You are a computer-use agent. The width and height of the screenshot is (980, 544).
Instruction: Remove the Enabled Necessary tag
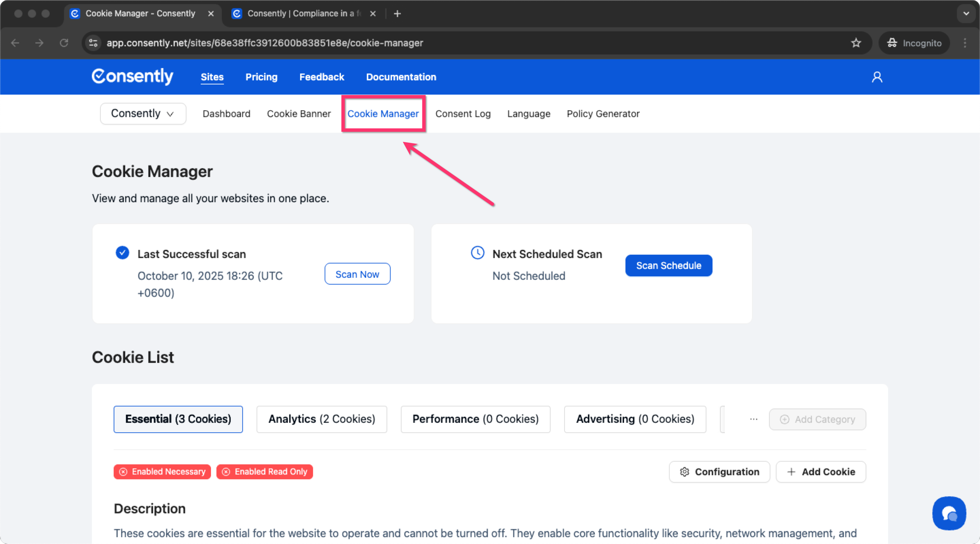click(123, 472)
